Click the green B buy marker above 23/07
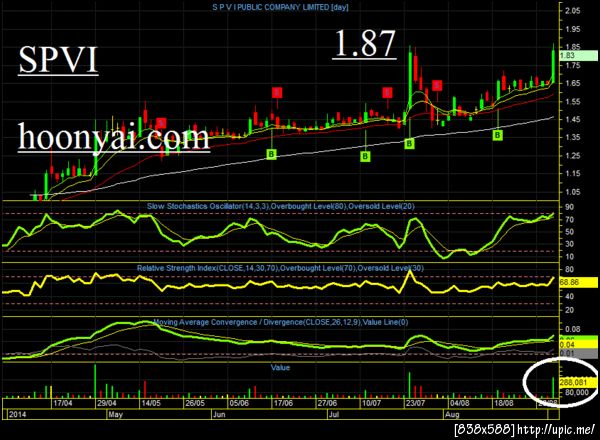The width and height of the screenshot is (600, 440). (x=409, y=143)
